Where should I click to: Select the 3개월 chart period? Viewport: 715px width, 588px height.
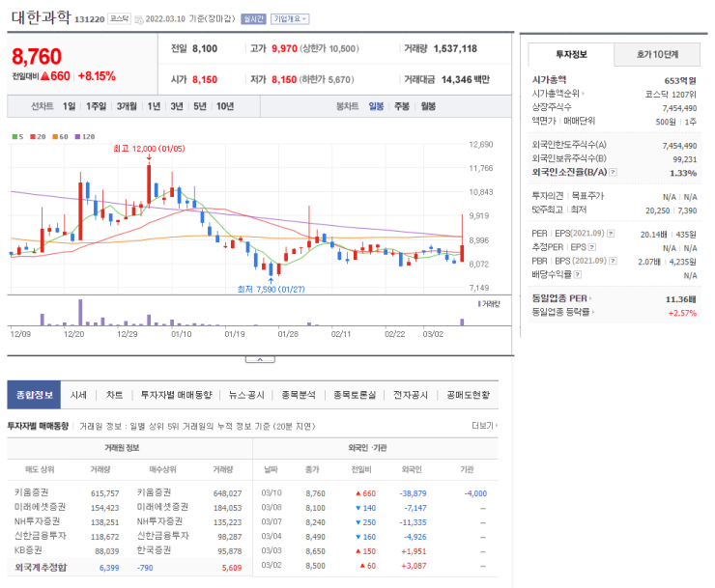click(x=127, y=106)
